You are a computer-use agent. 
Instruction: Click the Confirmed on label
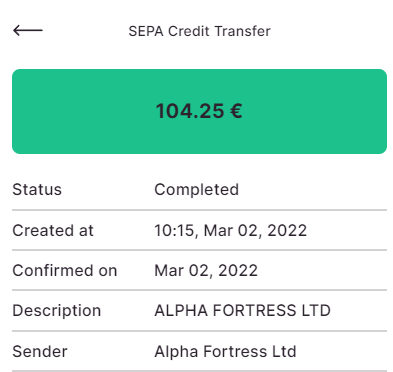click(65, 270)
